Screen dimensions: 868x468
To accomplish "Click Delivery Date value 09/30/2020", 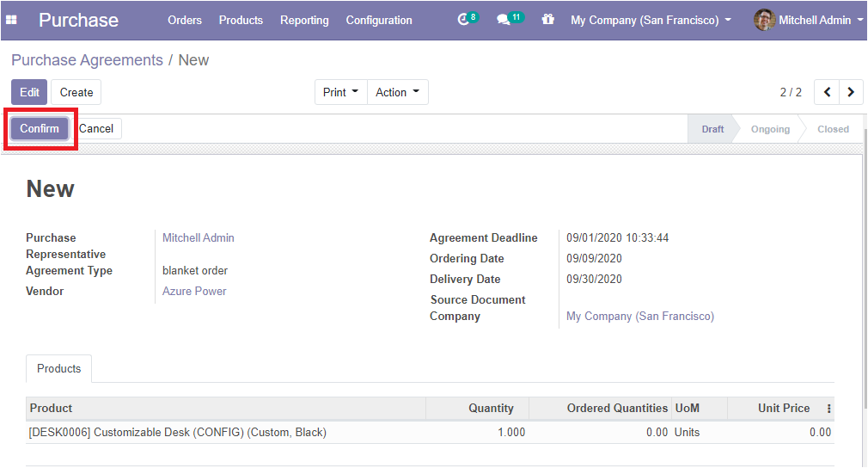I will click(x=594, y=279).
